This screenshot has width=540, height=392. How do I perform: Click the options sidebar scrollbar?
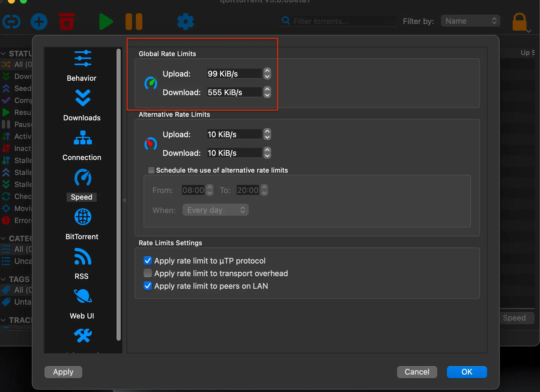[x=119, y=194]
